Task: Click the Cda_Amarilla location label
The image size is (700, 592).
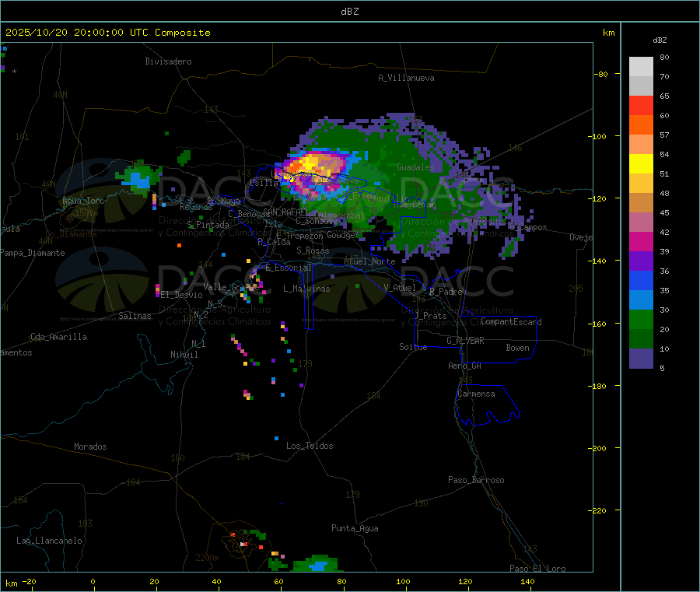Action: click(x=58, y=337)
